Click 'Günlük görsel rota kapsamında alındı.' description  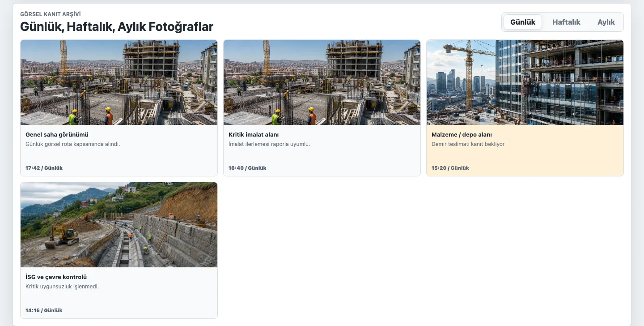tap(73, 144)
